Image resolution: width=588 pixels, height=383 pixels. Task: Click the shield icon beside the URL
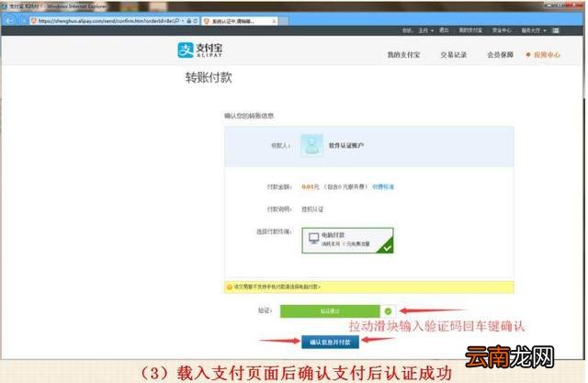coord(34,21)
